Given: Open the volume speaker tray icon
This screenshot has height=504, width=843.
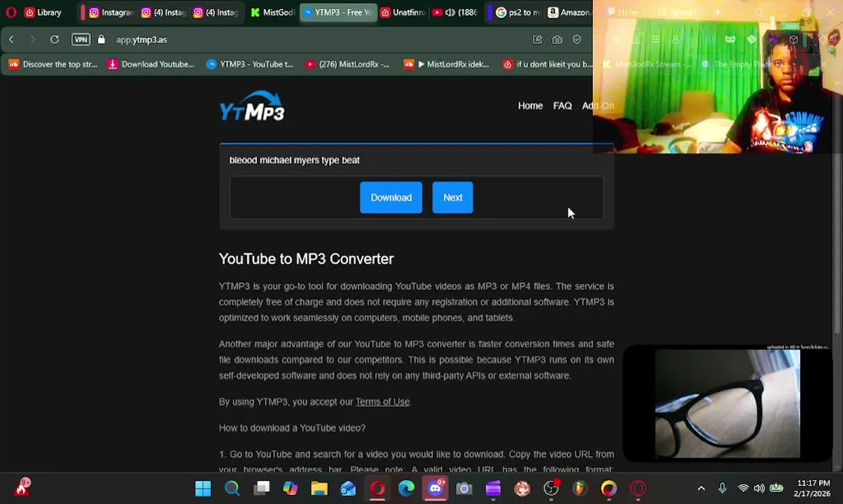Looking at the screenshot, I should pos(759,489).
